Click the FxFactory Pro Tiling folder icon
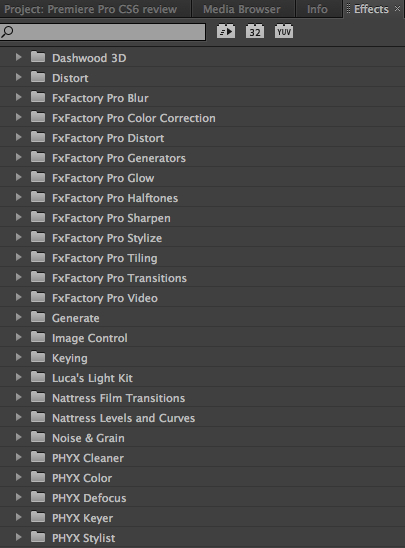 pos(38,257)
